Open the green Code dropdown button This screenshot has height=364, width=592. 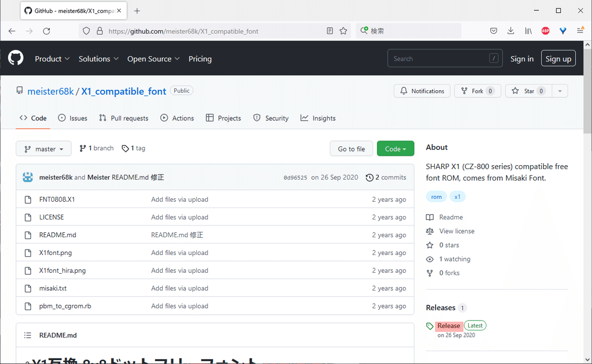tap(395, 148)
